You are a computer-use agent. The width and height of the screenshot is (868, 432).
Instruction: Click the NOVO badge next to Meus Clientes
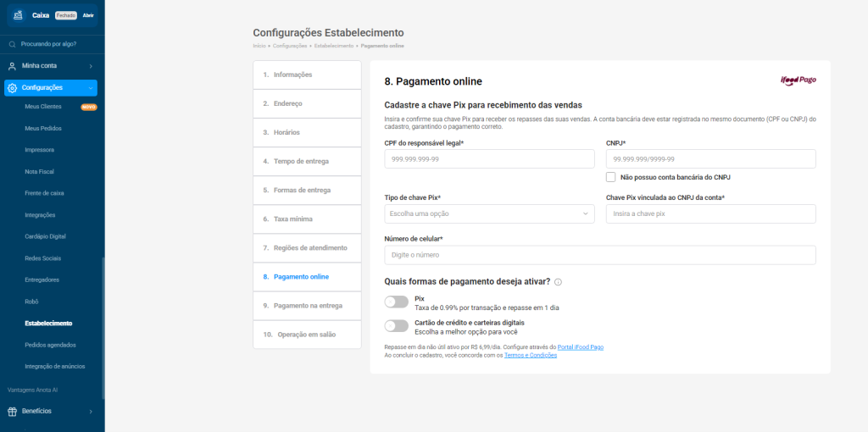coord(89,108)
